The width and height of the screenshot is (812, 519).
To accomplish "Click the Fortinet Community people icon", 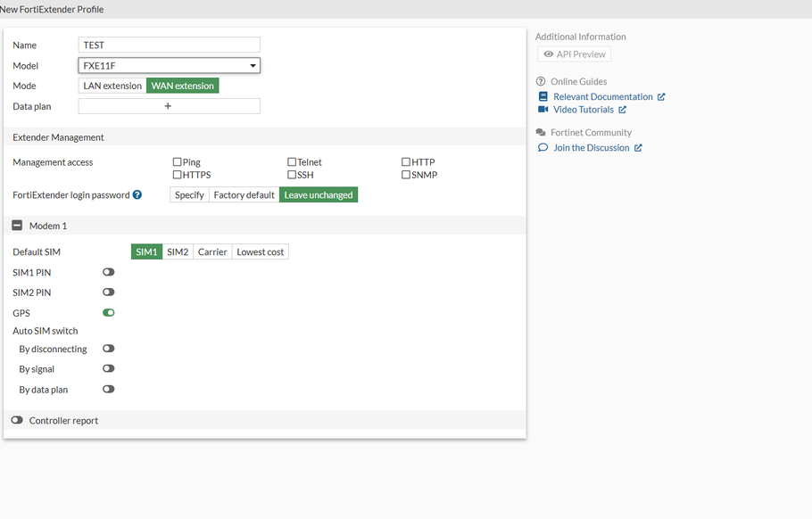I will pos(541,133).
